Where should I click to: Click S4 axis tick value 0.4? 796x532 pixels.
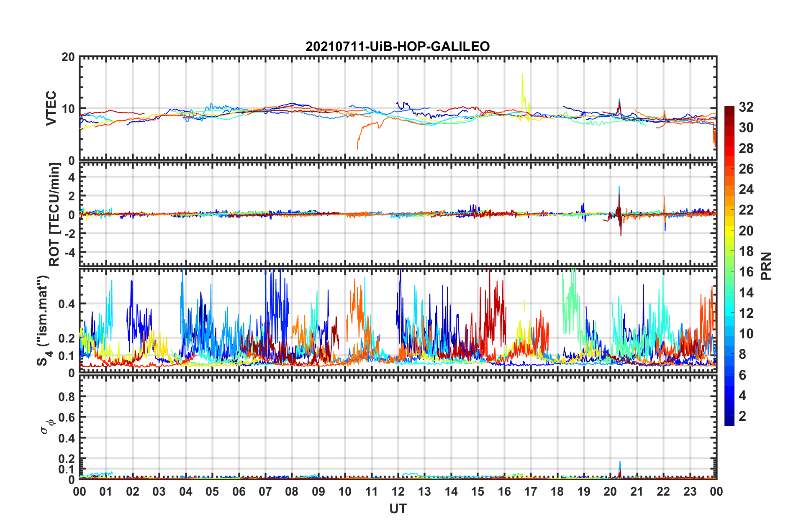(67, 304)
